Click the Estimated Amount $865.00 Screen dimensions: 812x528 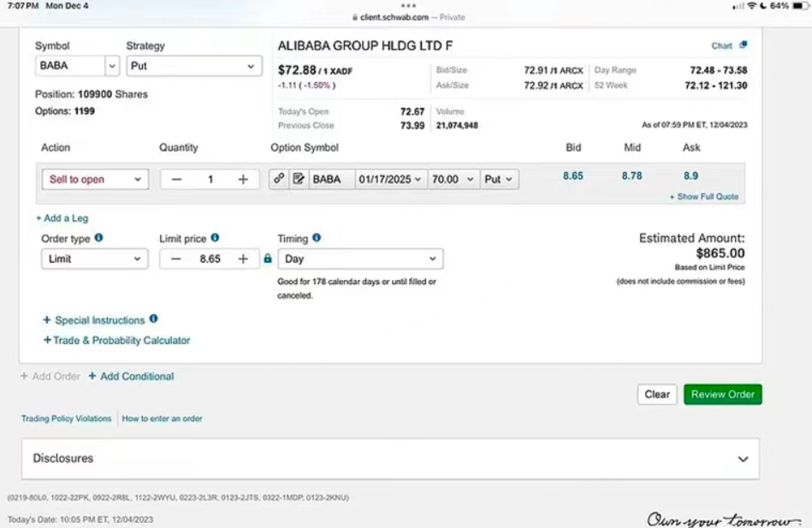point(720,253)
